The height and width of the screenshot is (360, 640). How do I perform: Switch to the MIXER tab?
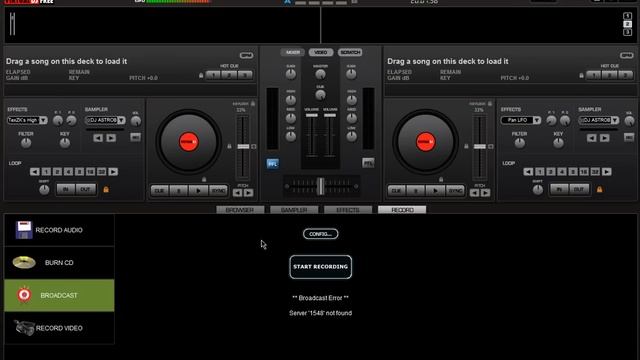293,52
